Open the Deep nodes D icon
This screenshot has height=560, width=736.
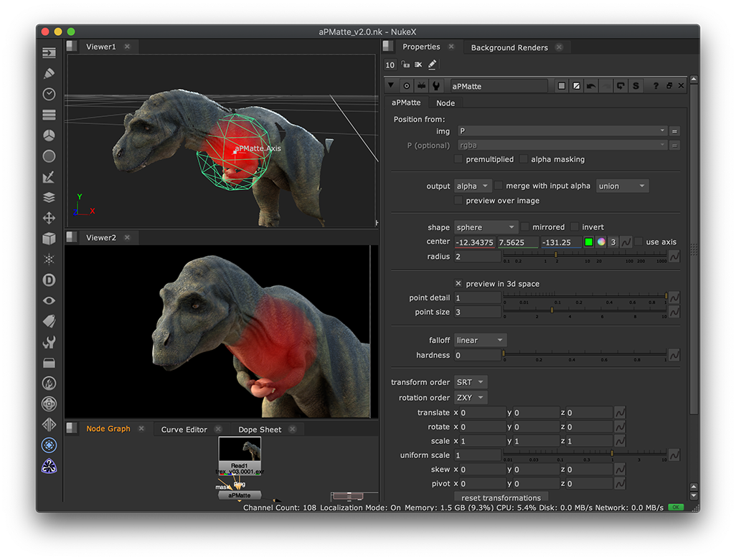[x=49, y=280]
